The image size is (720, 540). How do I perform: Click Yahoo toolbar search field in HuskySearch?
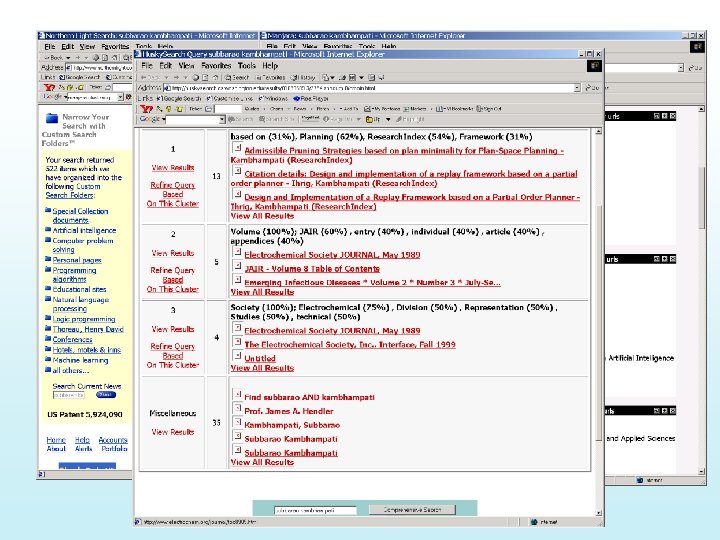click(228, 109)
